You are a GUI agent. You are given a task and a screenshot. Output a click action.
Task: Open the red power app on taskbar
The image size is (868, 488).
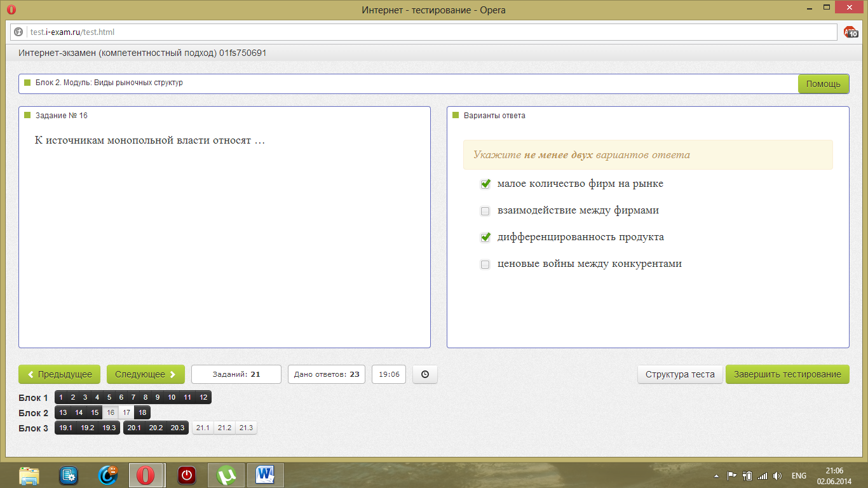tap(186, 475)
